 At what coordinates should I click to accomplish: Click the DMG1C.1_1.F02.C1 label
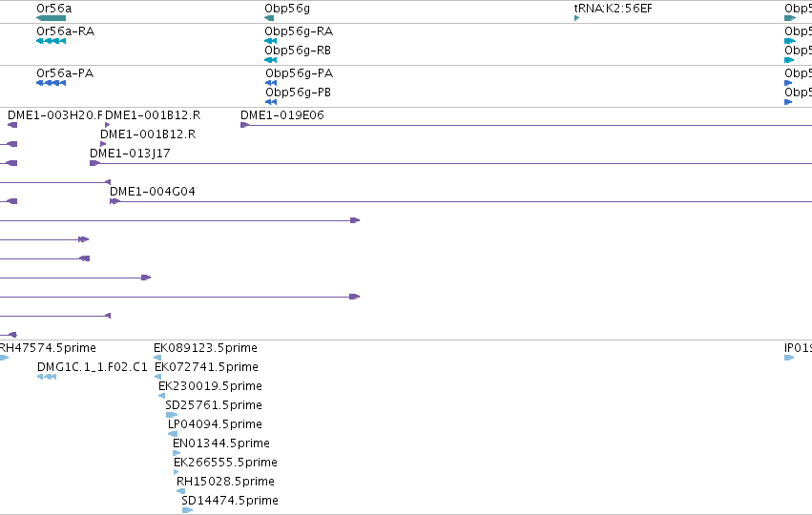[93, 367]
